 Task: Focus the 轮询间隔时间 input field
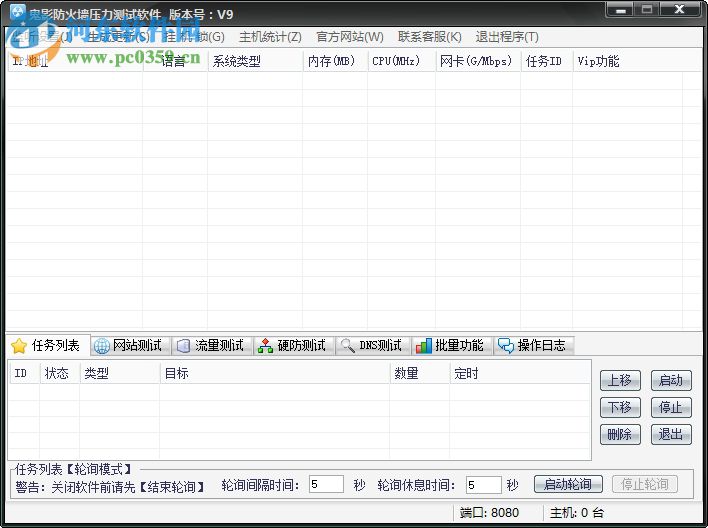pos(326,485)
